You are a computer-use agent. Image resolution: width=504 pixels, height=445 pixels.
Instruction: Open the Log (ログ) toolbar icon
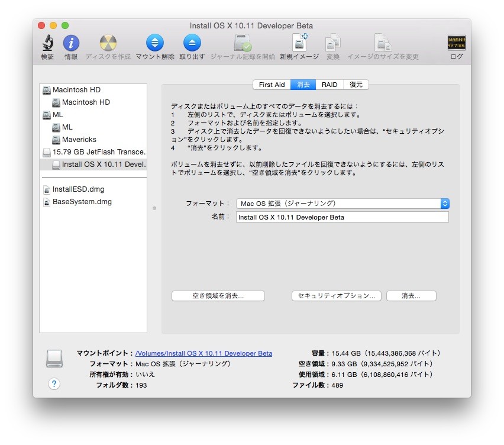tap(457, 43)
